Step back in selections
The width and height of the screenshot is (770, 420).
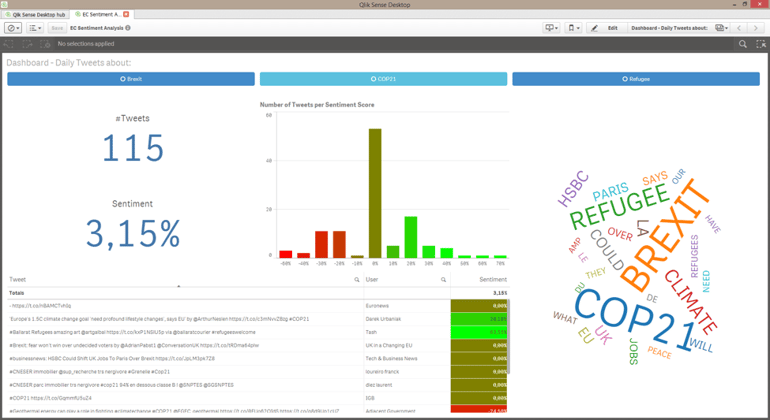pyautogui.click(x=8, y=44)
